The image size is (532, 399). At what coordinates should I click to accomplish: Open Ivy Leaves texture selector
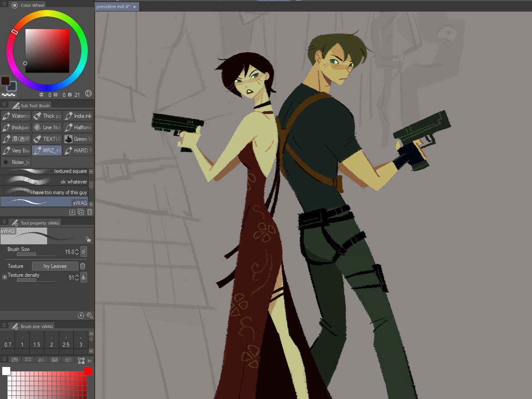click(x=55, y=266)
